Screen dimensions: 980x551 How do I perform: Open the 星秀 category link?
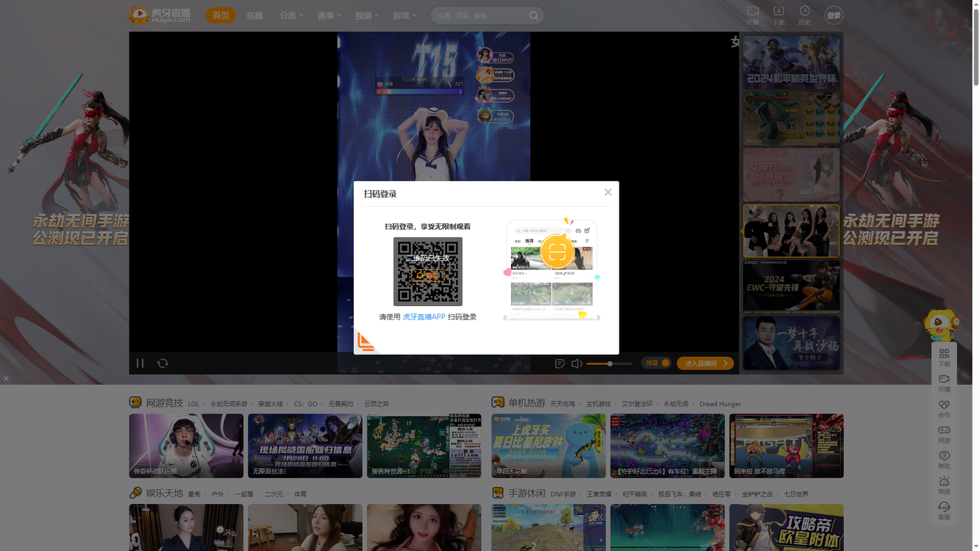195,495
